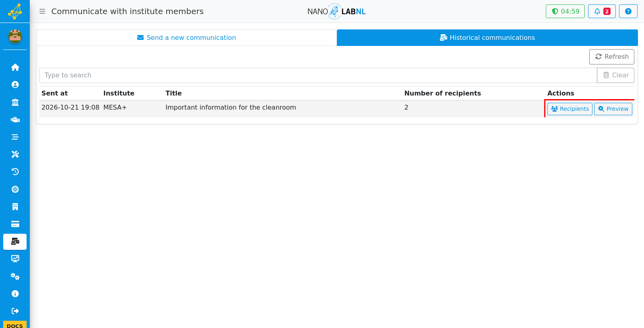Click the Title column header
Screen dimensions: 644x328
173,93
